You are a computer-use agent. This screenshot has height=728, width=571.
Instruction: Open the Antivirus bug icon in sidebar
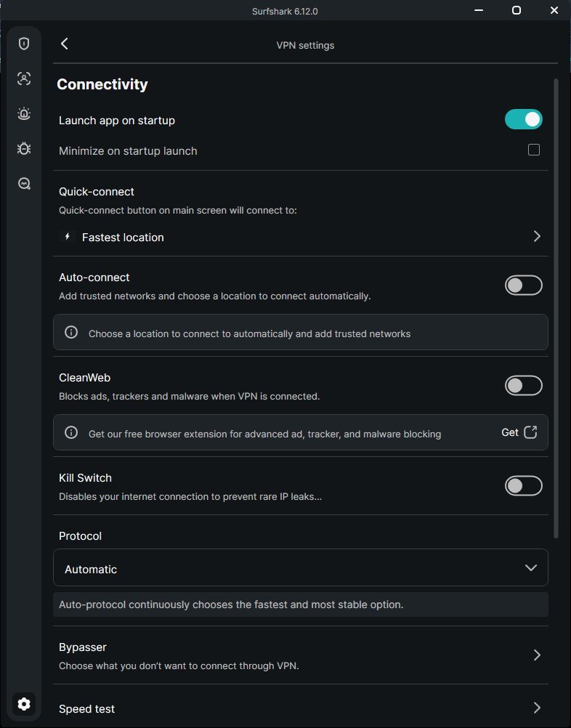coord(24,148)
